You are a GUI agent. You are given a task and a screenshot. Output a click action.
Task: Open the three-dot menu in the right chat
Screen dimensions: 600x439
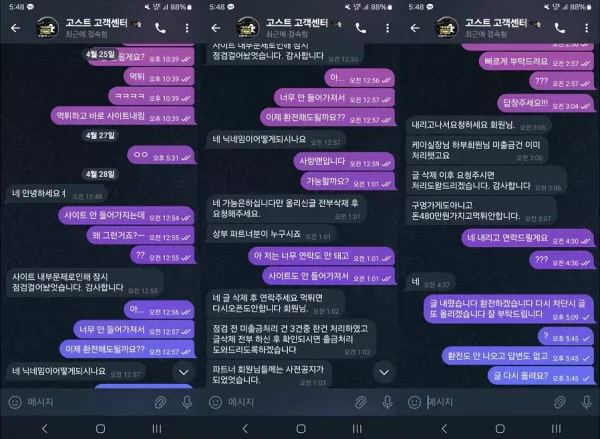coord(586,28)
